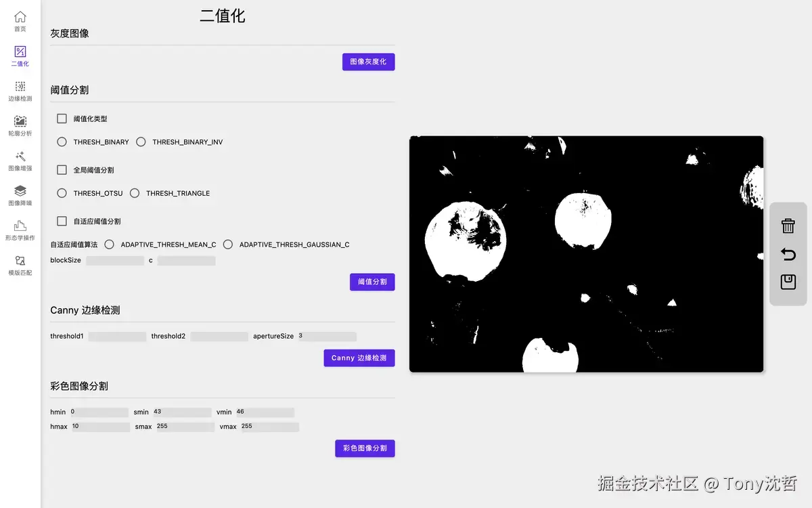Screen dimensions: 812x508
Task: Switch to the 轮廓分析 contour analysis tool
Action: tap(20, 125)
